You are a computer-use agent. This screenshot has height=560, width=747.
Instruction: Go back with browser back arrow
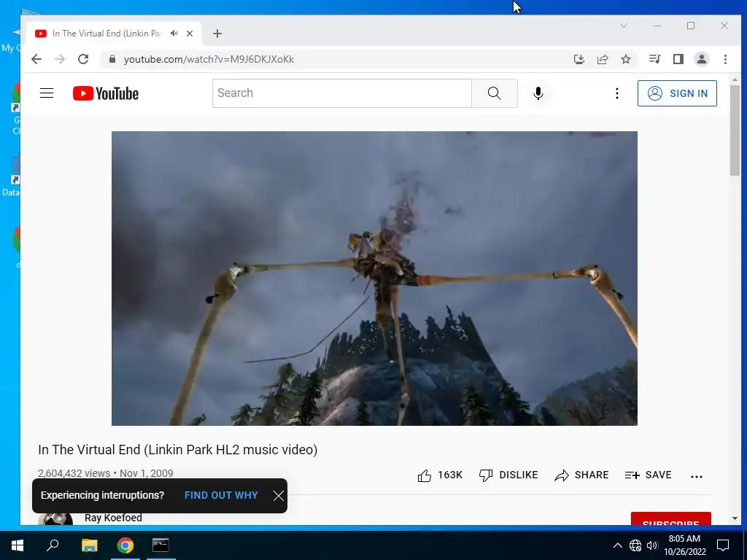click(36, 59)
